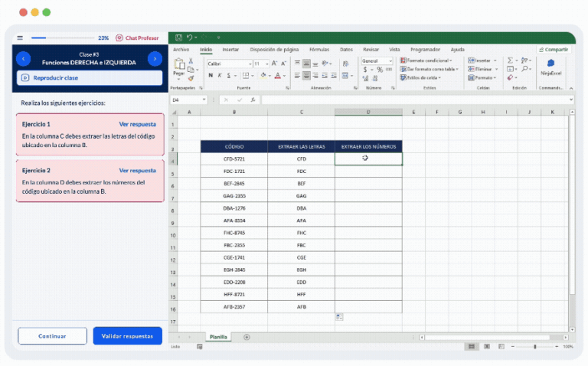The image size is (588, 366).
Task: Open the fill color dropdown arrow
Action: [x=269, y=76]
